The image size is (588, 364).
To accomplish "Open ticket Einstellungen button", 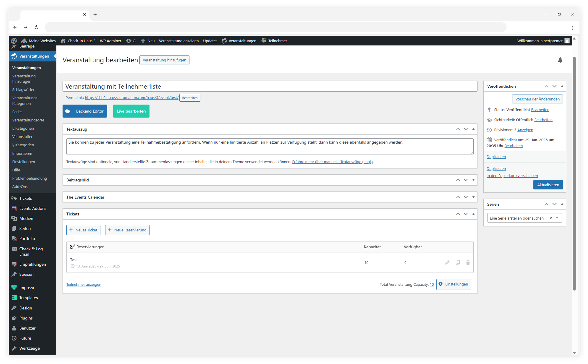I will 454,284.
